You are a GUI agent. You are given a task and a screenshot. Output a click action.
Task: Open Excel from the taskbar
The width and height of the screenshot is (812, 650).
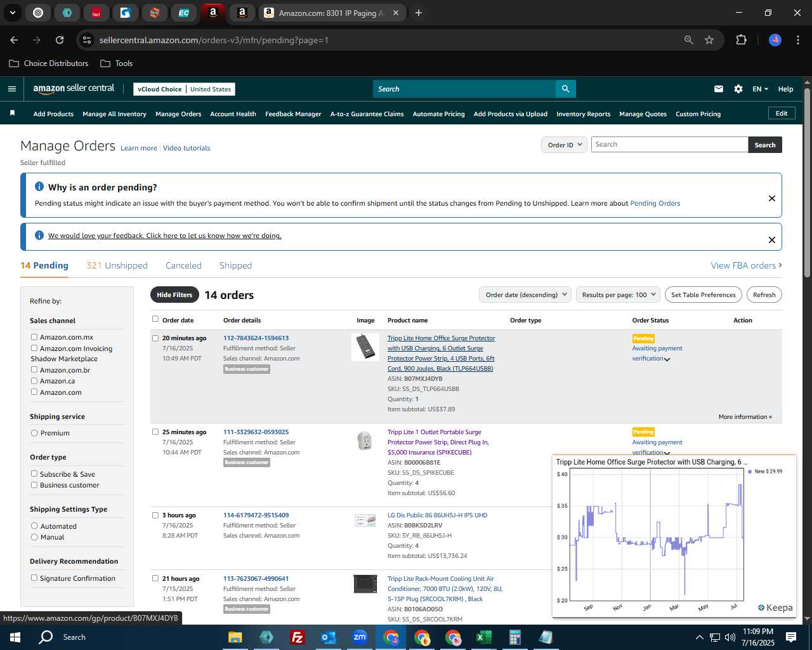pyautogui.click(x=483, y=637)
